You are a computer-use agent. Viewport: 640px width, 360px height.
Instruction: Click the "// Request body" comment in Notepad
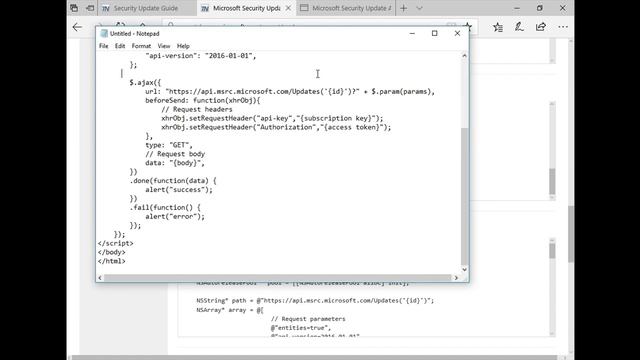click(175, 154)
